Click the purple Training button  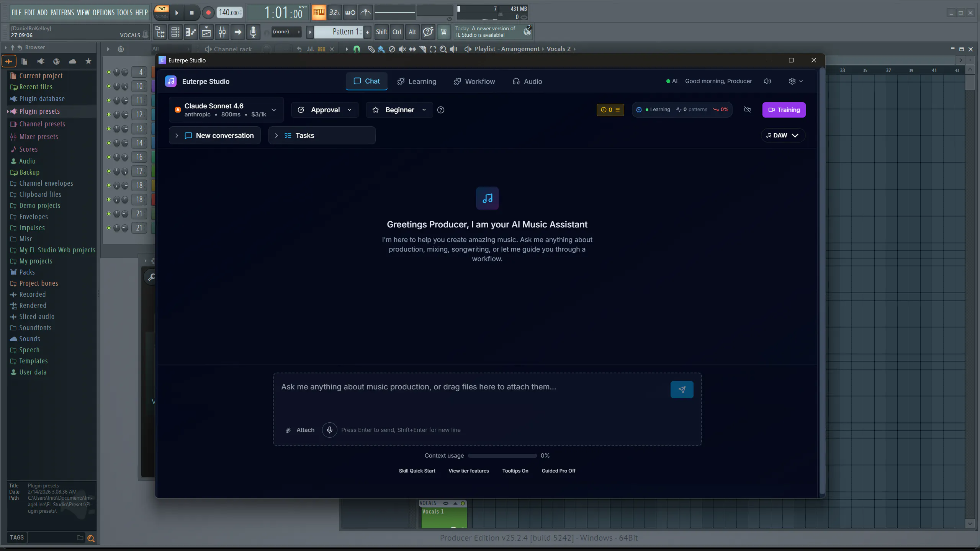(784, 110)
